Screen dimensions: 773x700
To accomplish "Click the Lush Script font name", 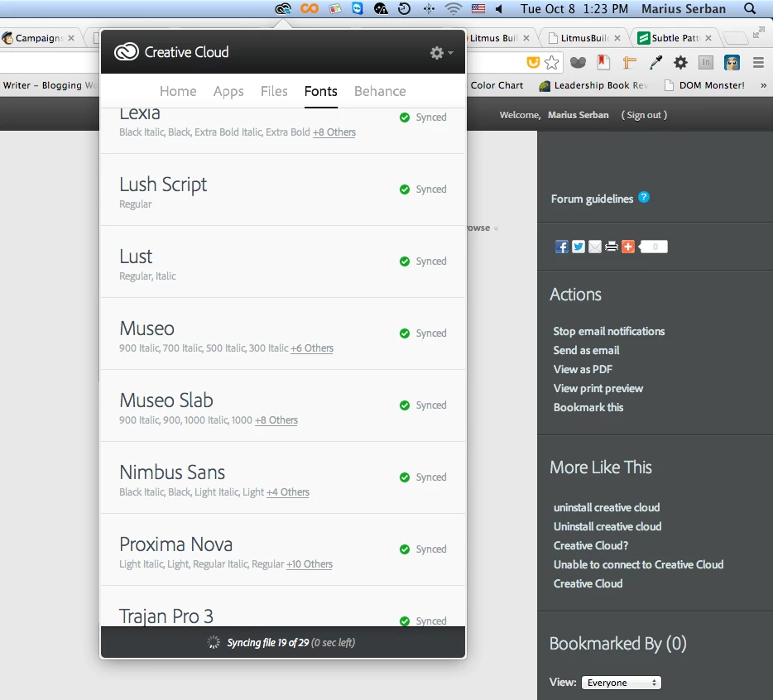I will [163, 185].
